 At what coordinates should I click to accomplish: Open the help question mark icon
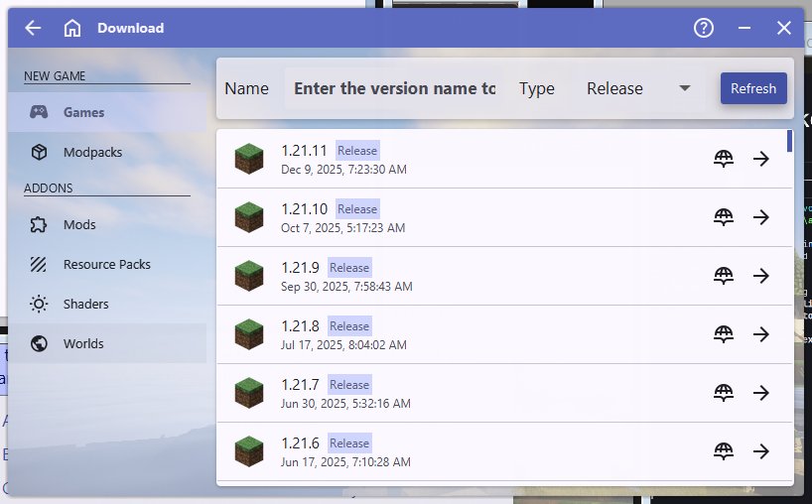coord(703,28)
